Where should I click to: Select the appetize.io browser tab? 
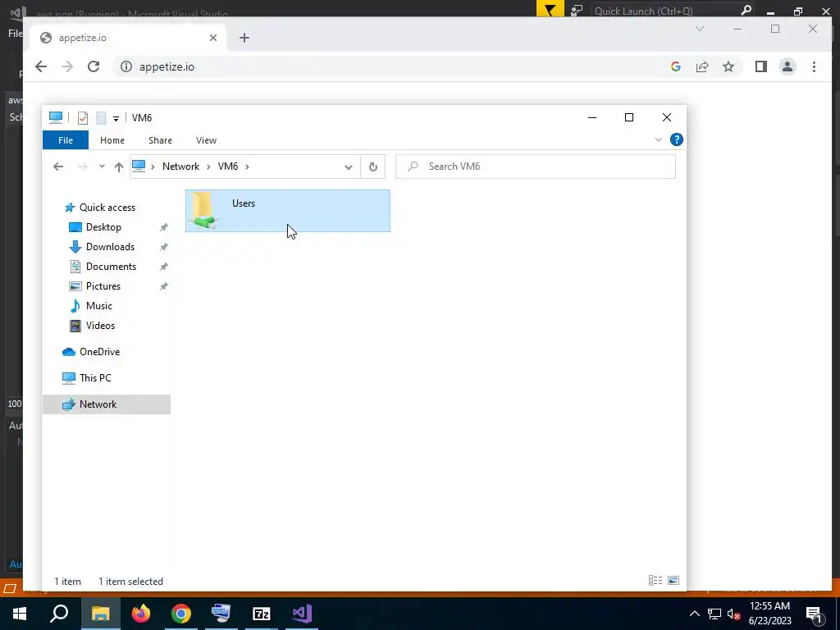pos(129,38)
